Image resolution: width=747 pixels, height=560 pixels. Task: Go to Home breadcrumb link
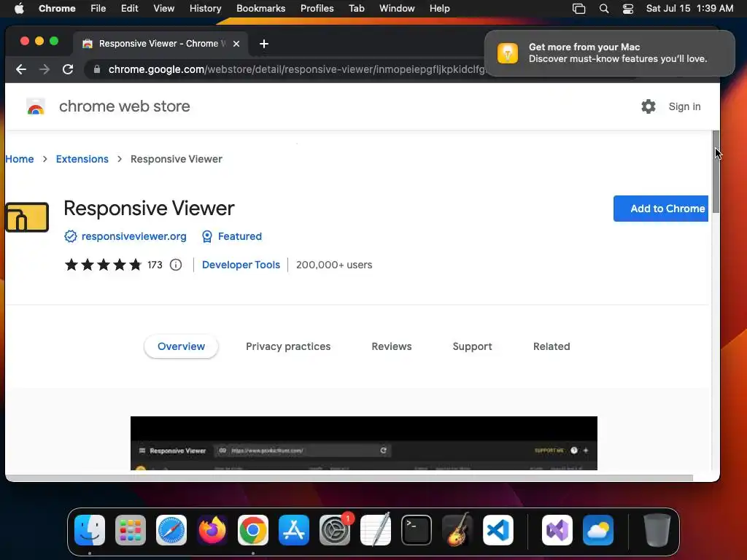pyautogui.click(x=20, y=159)
